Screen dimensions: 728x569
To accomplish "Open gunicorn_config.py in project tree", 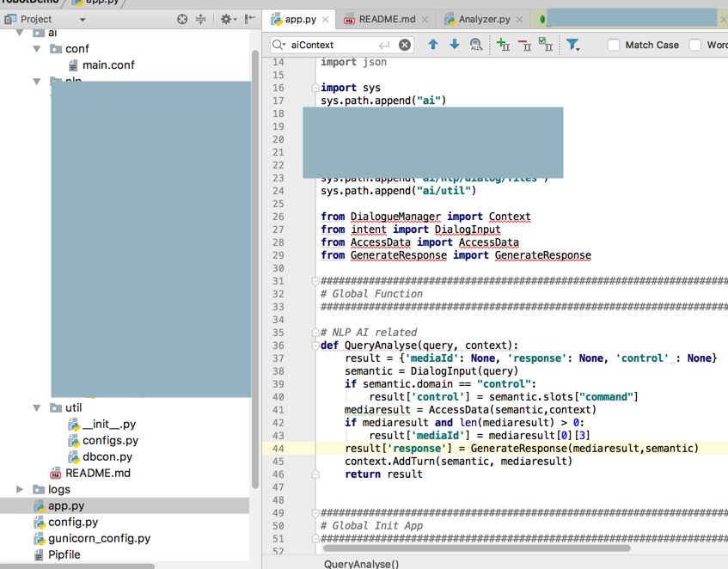I will point(99,538).
